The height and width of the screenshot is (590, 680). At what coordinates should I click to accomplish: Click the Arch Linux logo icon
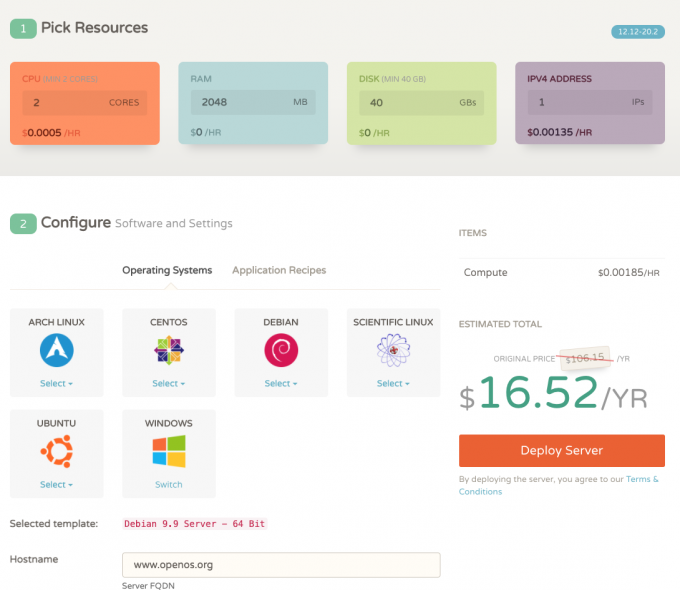click(56, 350)
